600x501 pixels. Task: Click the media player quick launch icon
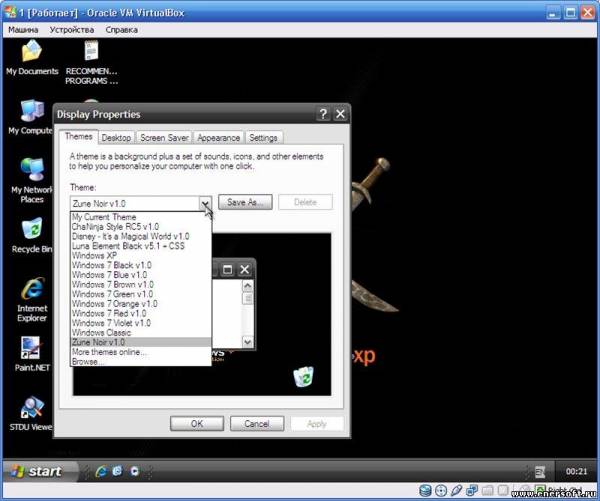tap(134, 471)
